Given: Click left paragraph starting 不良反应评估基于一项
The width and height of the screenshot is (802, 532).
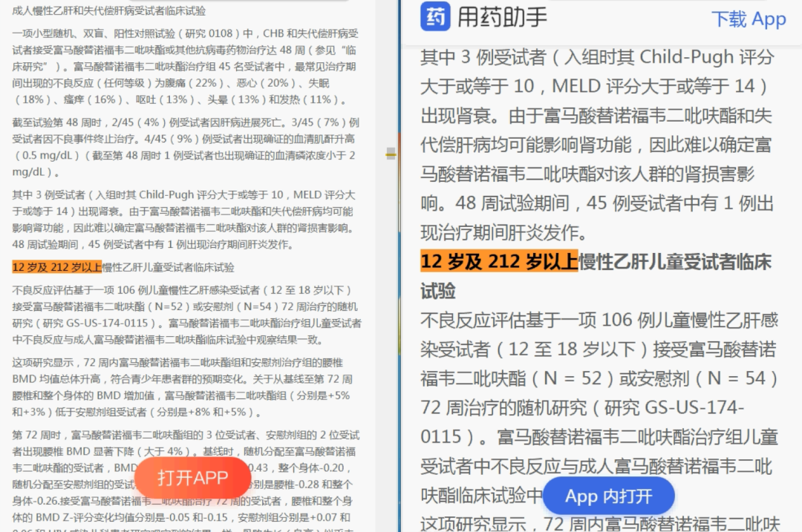Looking at the screenshot, I should (x=186, y=315).
